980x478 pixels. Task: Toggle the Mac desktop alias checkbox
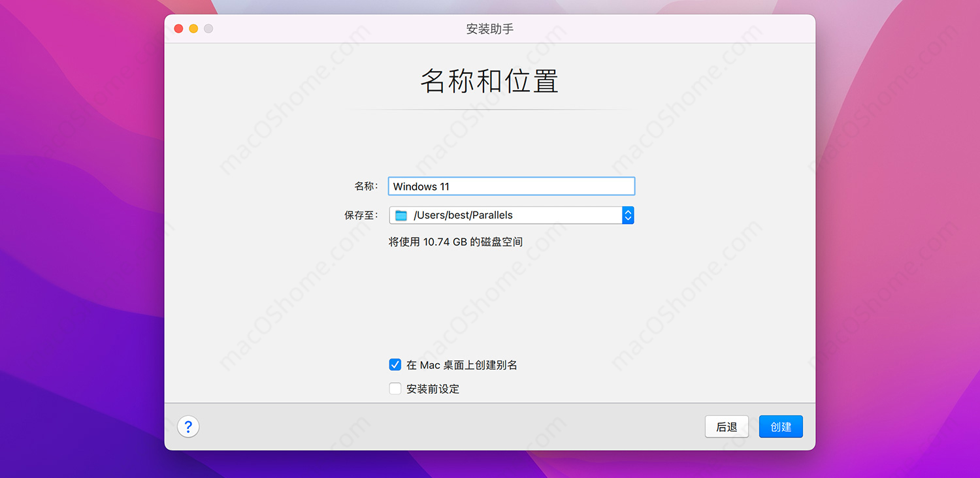click(x=395, y=364)
